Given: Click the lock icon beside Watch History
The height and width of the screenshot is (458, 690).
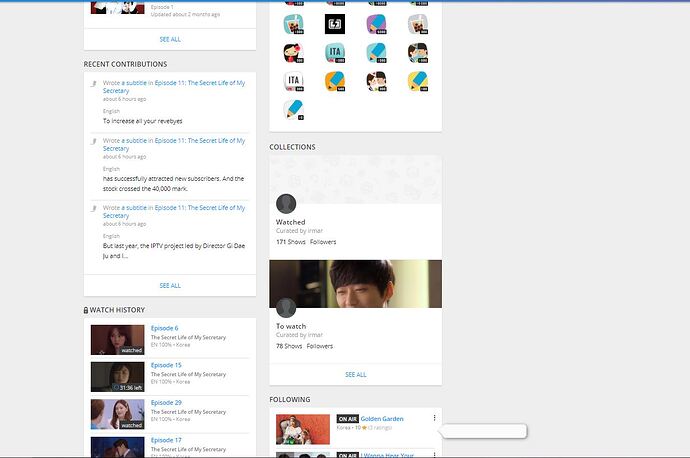Looking at the screenshot, I should 86,310.
